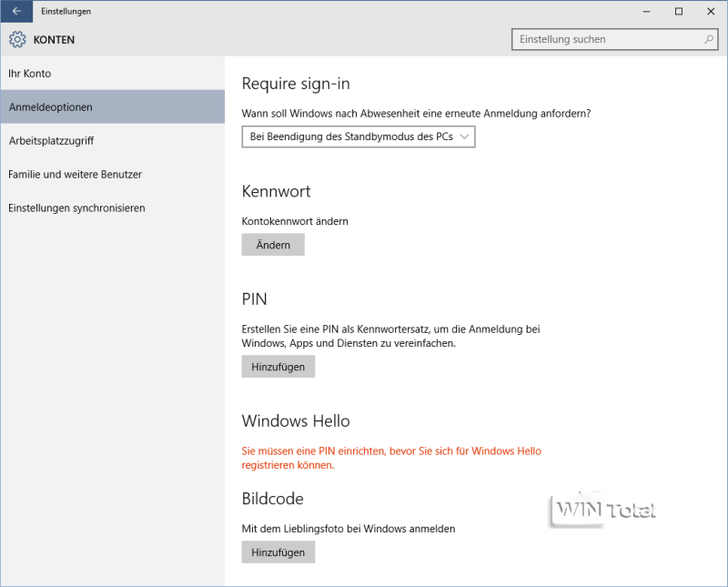Select 'Anmeldeoptionen' in the sidebar
The width and height of the screenshot is (728, 587).
(51, 107)
